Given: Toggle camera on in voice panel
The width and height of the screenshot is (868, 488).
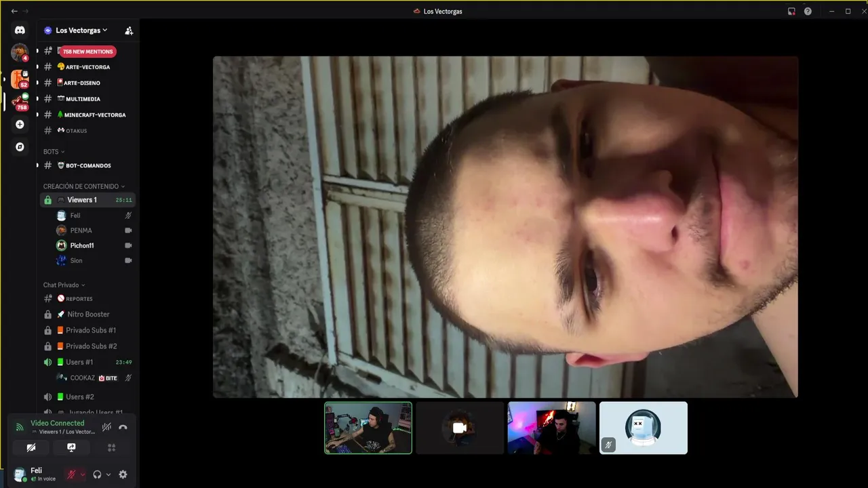Looking at the screenshot, I should click(x=31, y=447).
